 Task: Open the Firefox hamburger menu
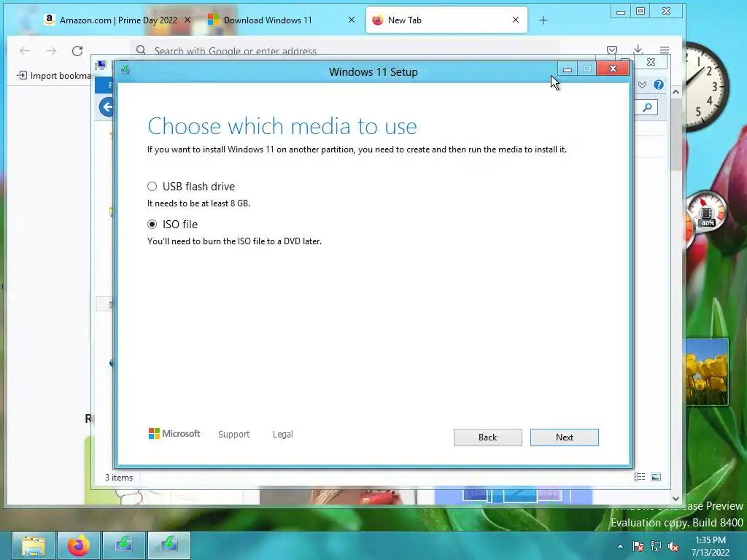tap(665, 50)
